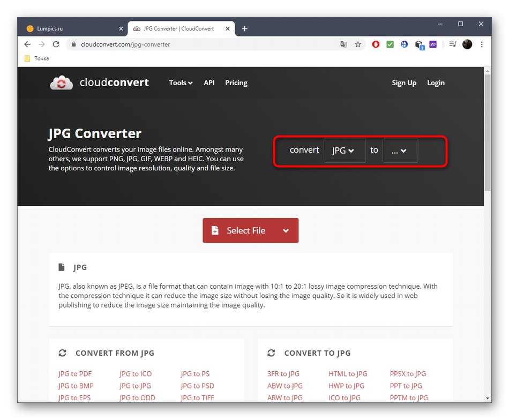Open JPG to PSD link
This screenshot has width=509, height=420.
click(197, 386)
